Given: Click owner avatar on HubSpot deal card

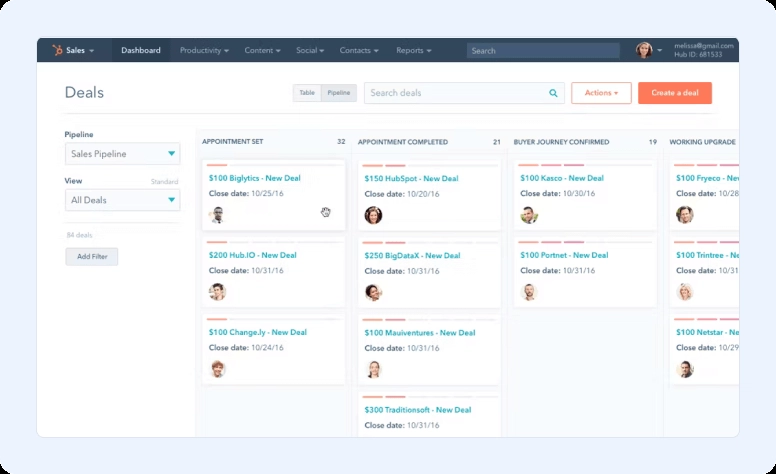Looking at the screenshot, I should click(x=373, y=215).
